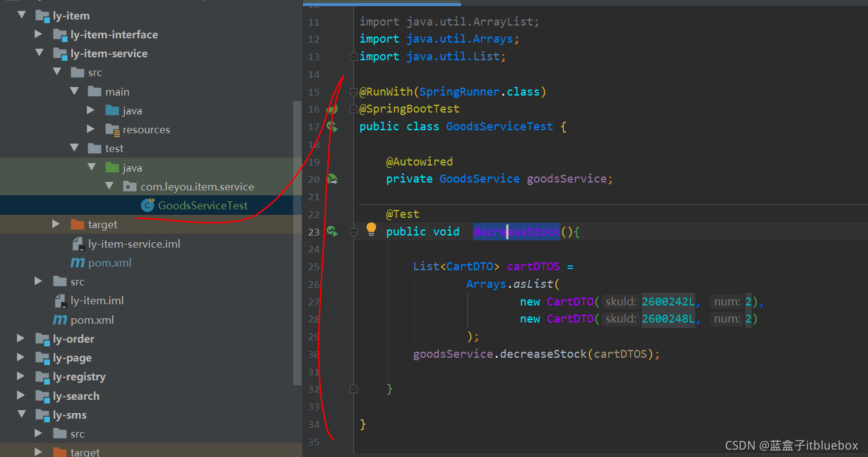Screen dimensions: 868x457
Task: Expand the main/java folder arrow
Action: 91,110
